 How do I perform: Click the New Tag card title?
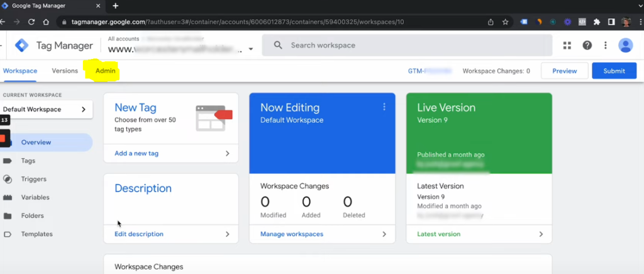coord(135,108)
